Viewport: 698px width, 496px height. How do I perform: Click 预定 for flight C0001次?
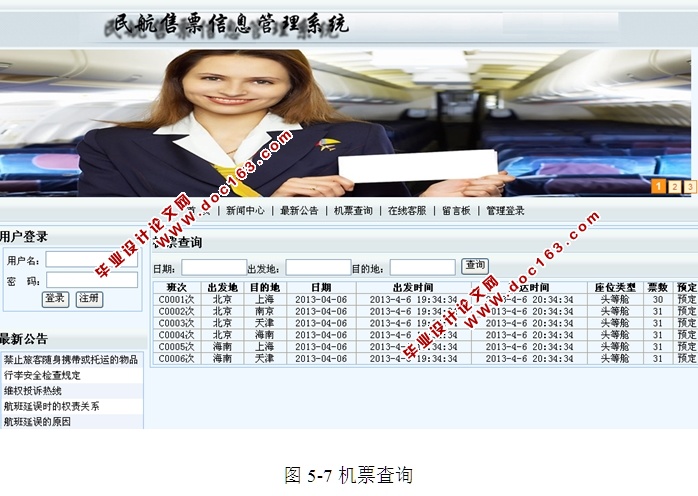(686, 299)
